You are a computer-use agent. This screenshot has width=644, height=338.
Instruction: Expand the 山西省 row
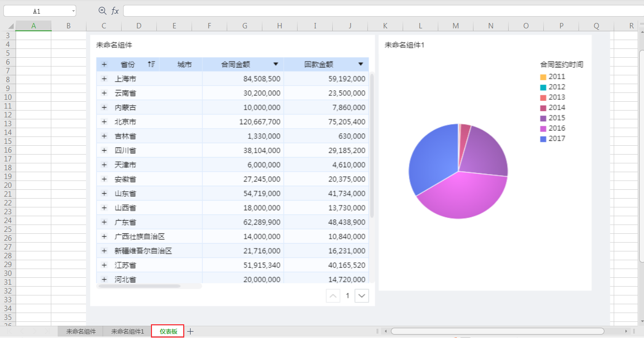(104, 208)
